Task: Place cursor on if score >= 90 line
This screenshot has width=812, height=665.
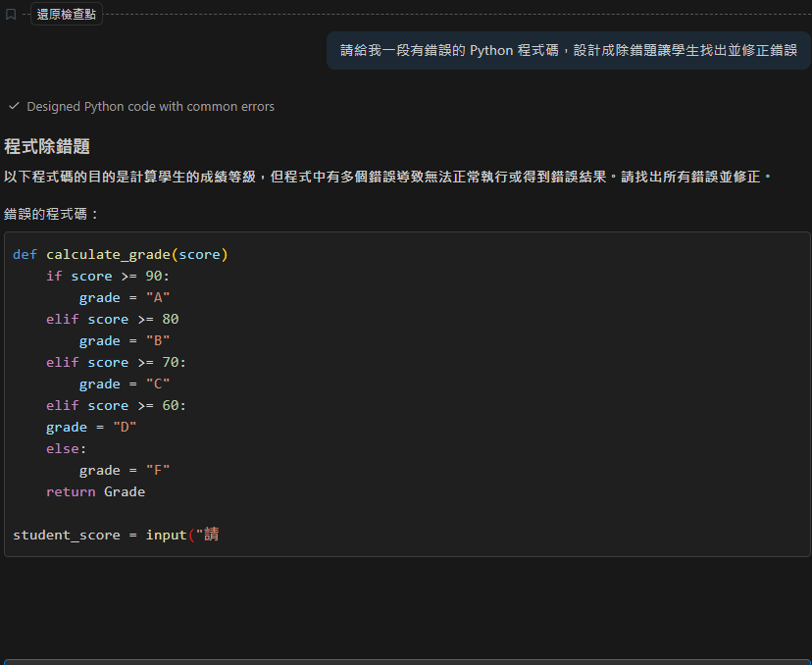Action: click(x=108, y=277)
